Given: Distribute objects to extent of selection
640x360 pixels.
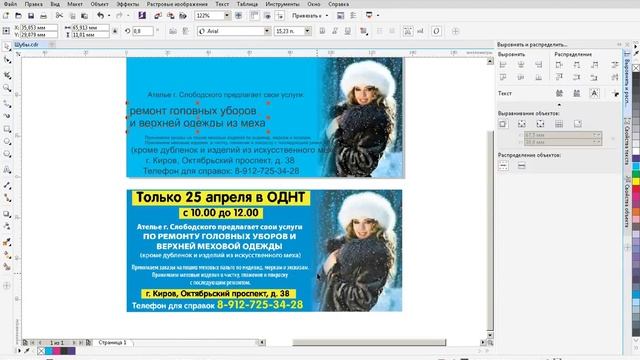Looking at the screenshot, I should [503, 166].
